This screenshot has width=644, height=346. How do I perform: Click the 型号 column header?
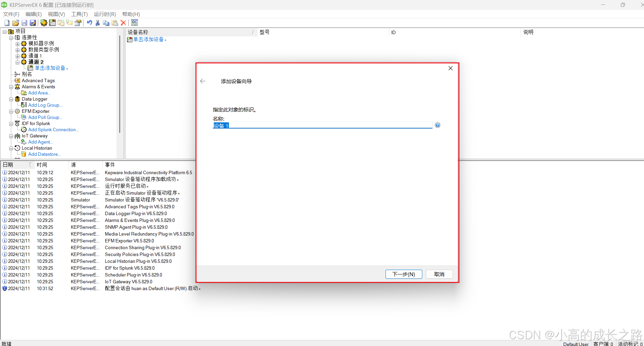point(323,32)
